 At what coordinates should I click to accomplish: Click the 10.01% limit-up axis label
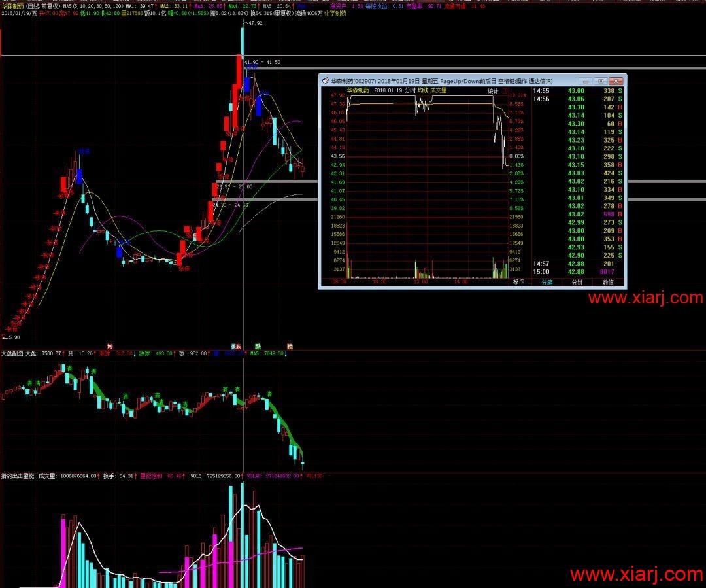click(x=518, y=95)
